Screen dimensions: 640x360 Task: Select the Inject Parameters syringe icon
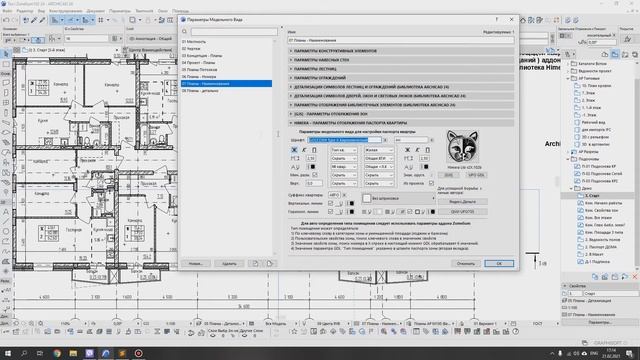[x=42, y=20]
